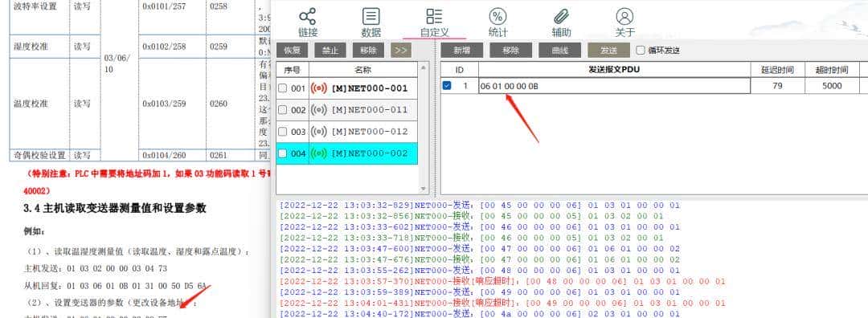The image size is (868, 318).
Task: Select the 自定义 custom tab icon
Action: pyautogui.click(x=434, y=17)
